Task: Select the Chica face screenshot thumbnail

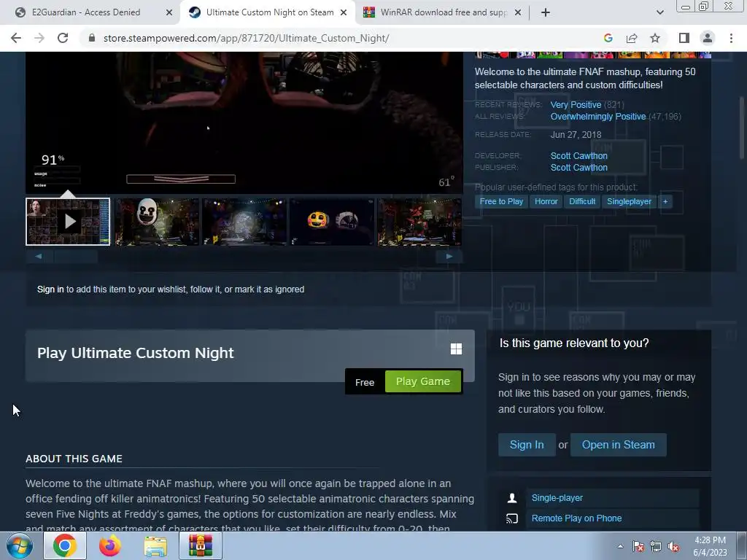Action: (x=332, y=222)
